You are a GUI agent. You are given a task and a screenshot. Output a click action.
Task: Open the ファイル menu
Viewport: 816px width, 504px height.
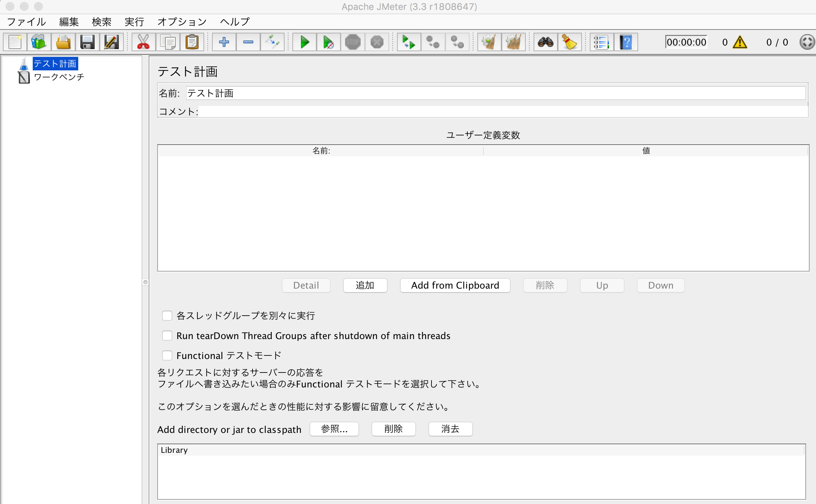click(26, 22)
